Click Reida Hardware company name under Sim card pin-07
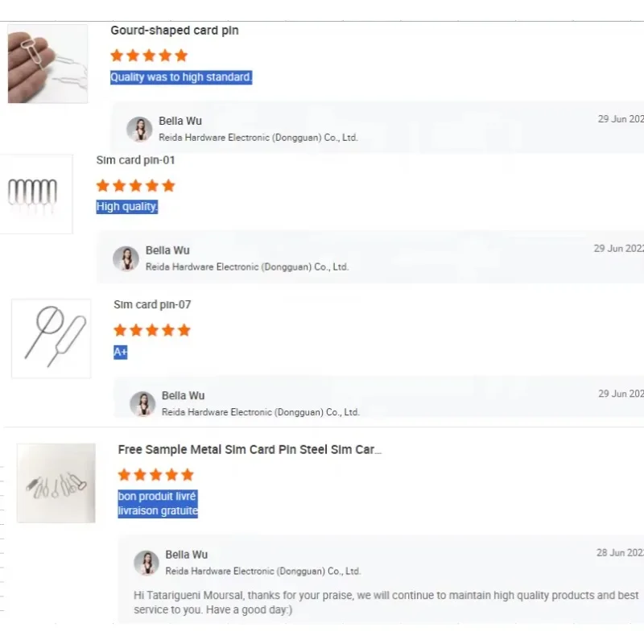The width and height of the screenshot is (644, 644). click(x=260, y=412)
